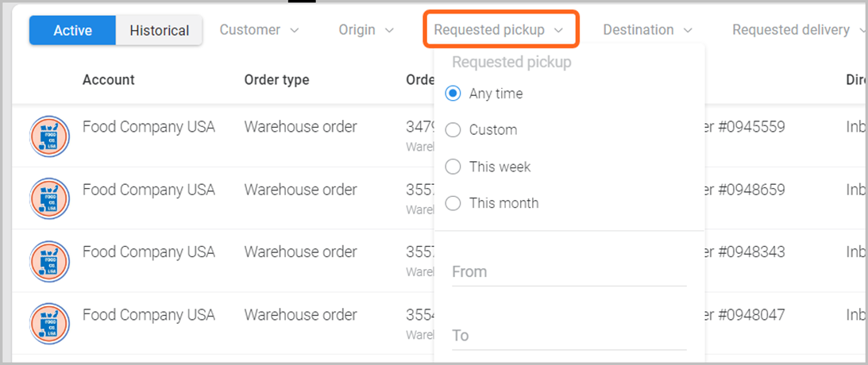Select the Any time radio option
The image size is (868, 365).
453,94
